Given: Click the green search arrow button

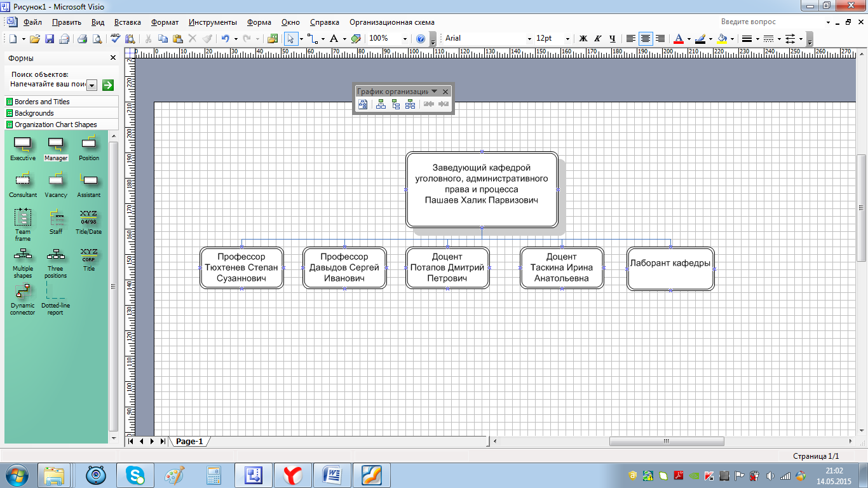Looking at the screenshot, I should [x=108, y=85].
